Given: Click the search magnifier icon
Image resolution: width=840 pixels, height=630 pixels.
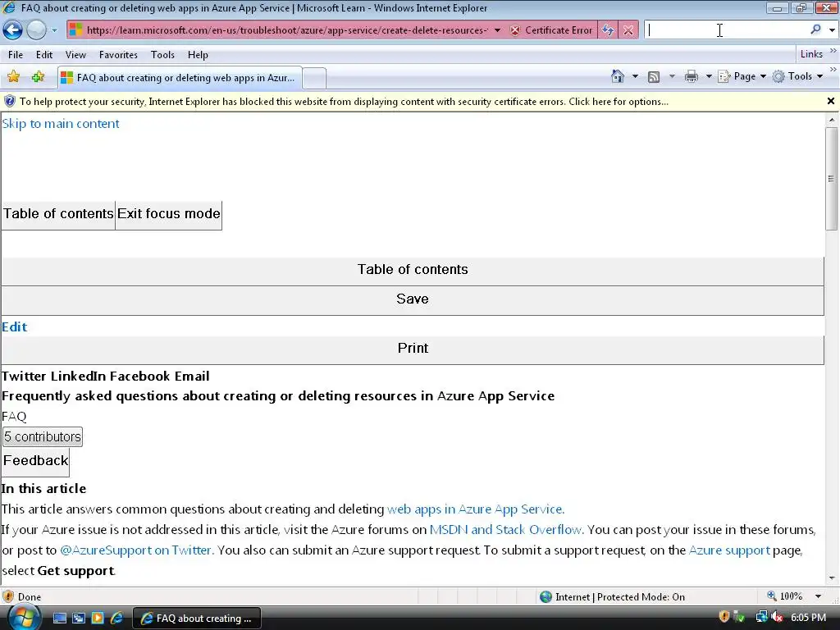Looking at the screenshot, I should pyautogui.click(x=815, y=30).
